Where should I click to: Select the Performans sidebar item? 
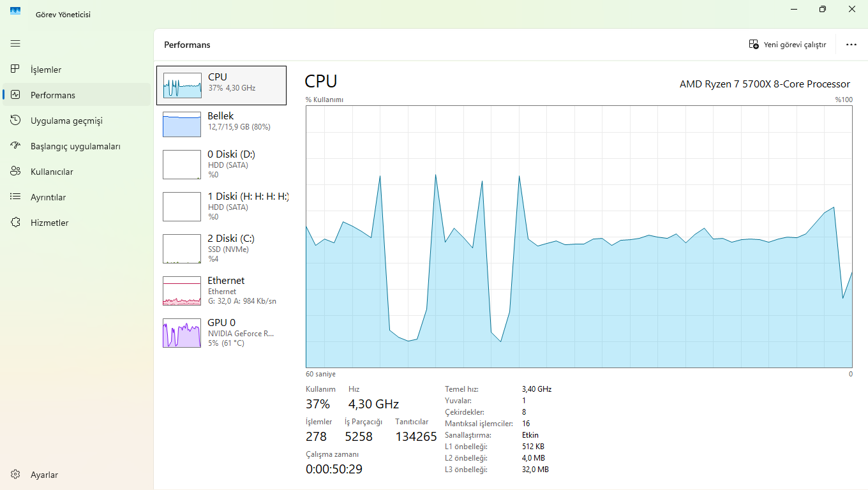[77, 95]
